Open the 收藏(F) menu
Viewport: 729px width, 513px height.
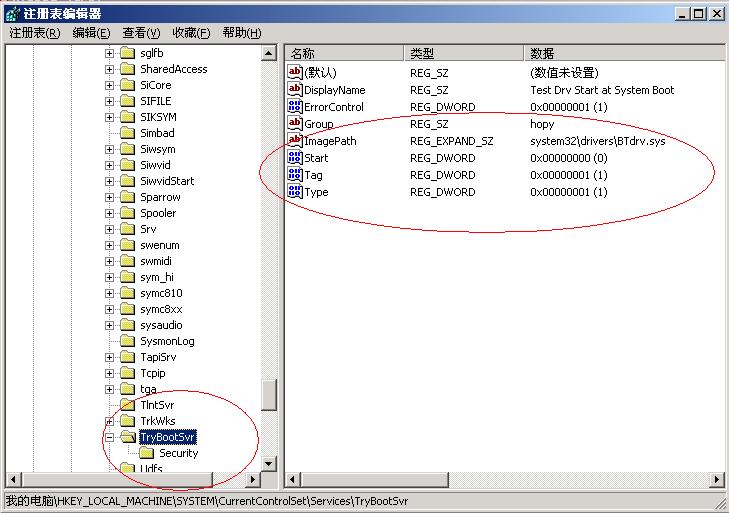pos(191,33)
